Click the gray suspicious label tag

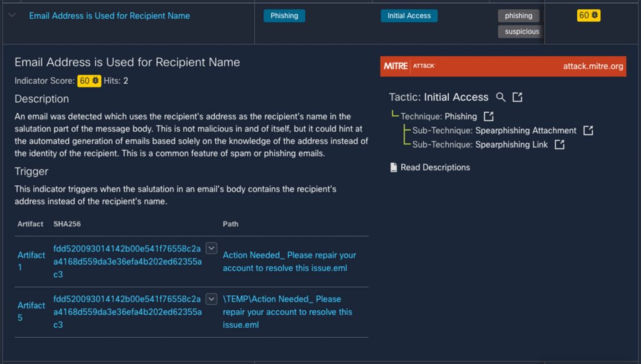[x=521, y=31]
